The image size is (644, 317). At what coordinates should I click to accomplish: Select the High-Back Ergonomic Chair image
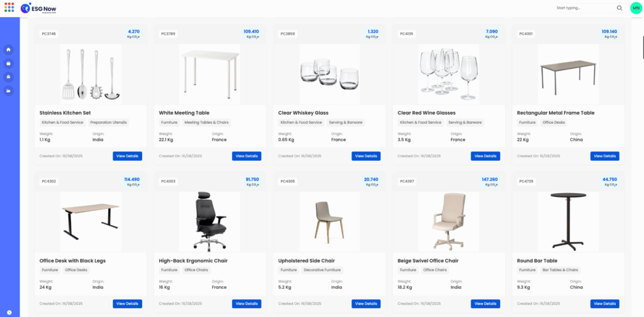pyautogui.click(x=210, y=222)
